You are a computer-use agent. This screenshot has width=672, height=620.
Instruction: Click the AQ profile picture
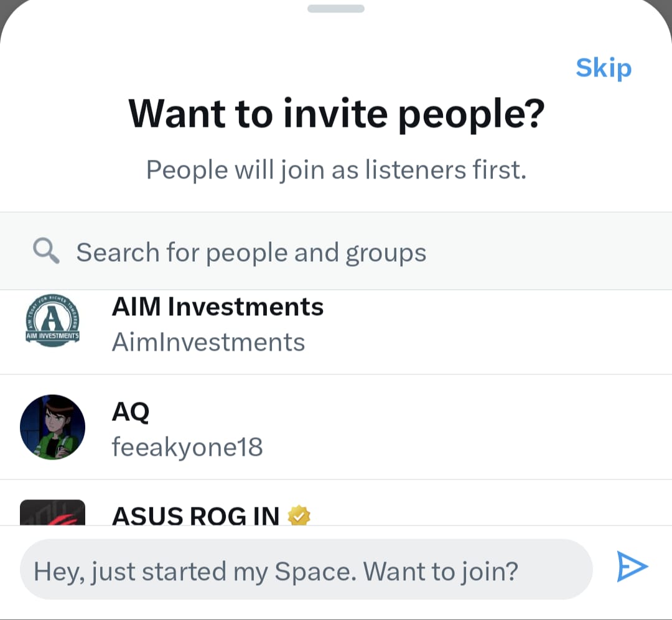pos(53,427)
